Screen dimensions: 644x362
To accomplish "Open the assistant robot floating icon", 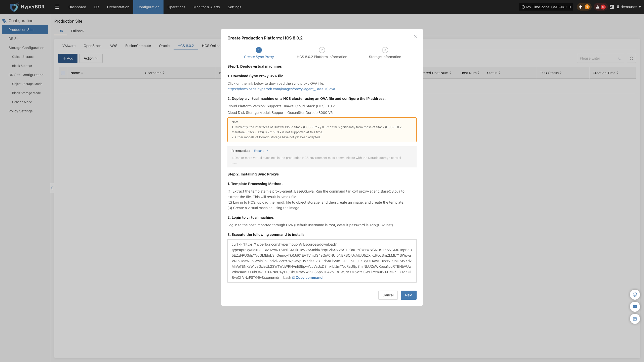I will [635, 295].
